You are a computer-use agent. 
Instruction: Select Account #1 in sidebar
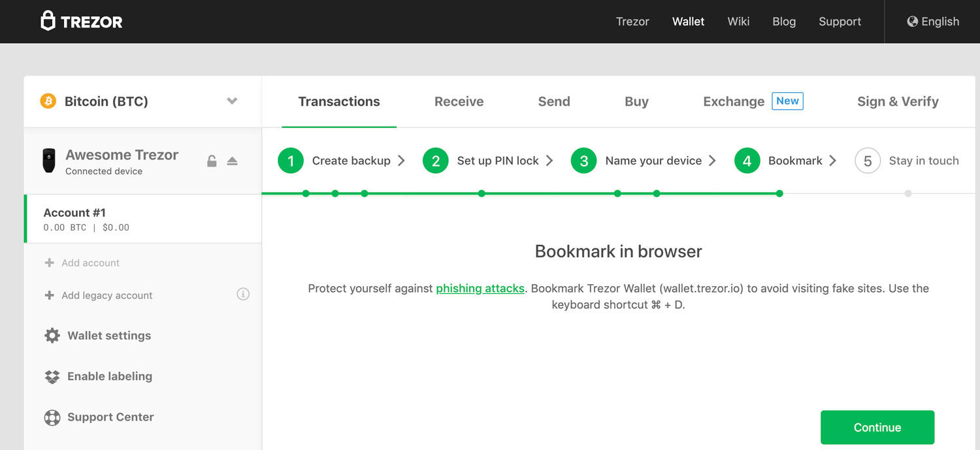[143, 219]
